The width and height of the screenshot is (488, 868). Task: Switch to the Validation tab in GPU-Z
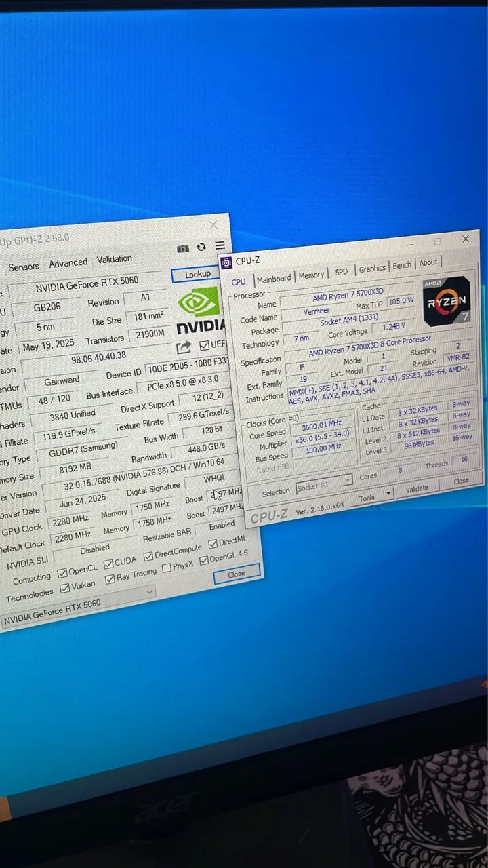[115, 259]
